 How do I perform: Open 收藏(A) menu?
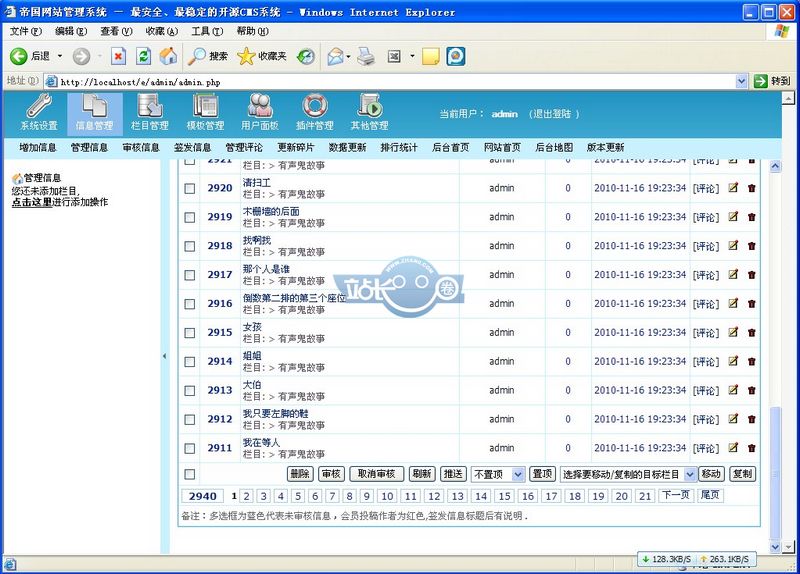coord(162,31)
